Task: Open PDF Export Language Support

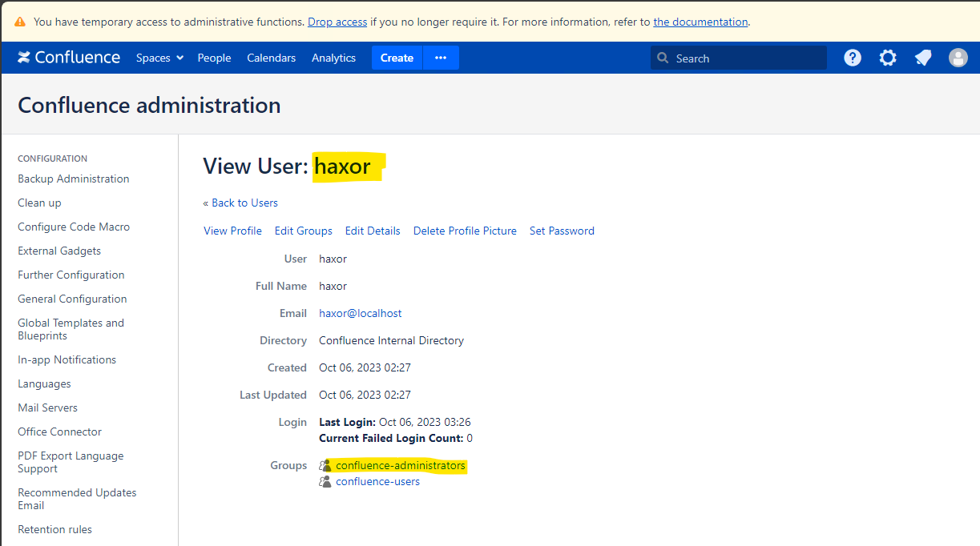Action: (71, 462)
